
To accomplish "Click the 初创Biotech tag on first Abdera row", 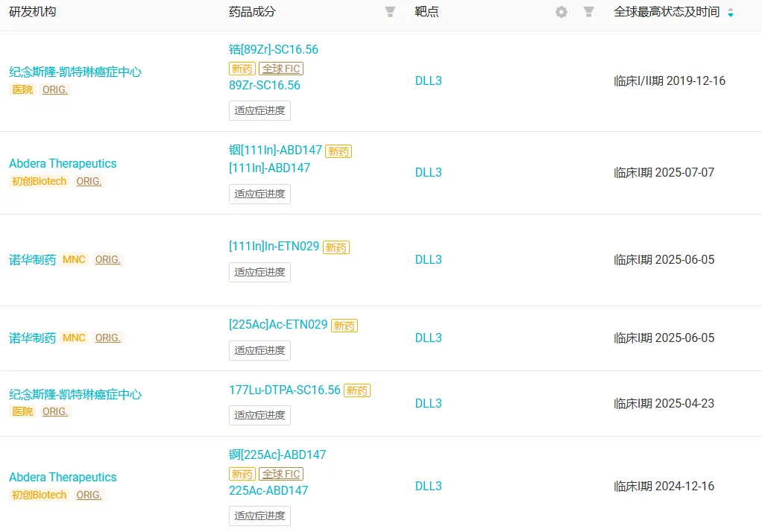I will pyautogui.click(x=39, y=181).
